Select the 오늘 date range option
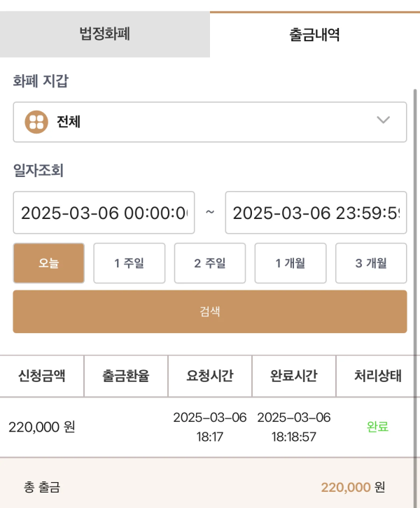Viewport: 420px width, 508px height. pyautogui.click(x=48, y=263)
